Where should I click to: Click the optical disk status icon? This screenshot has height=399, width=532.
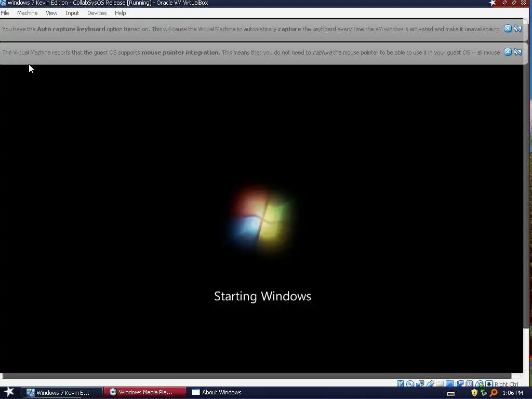point(410,384)
